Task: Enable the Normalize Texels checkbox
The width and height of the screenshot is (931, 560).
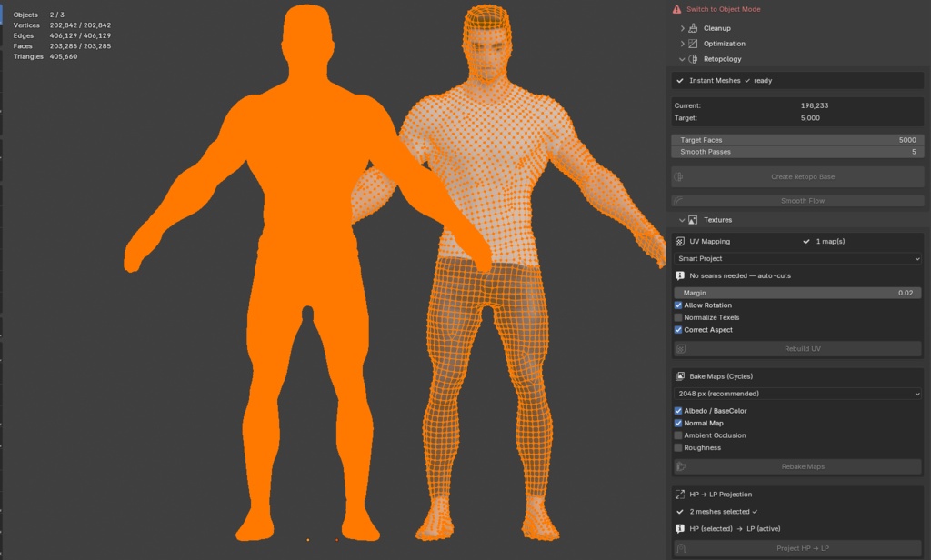Action: point(678,317)
